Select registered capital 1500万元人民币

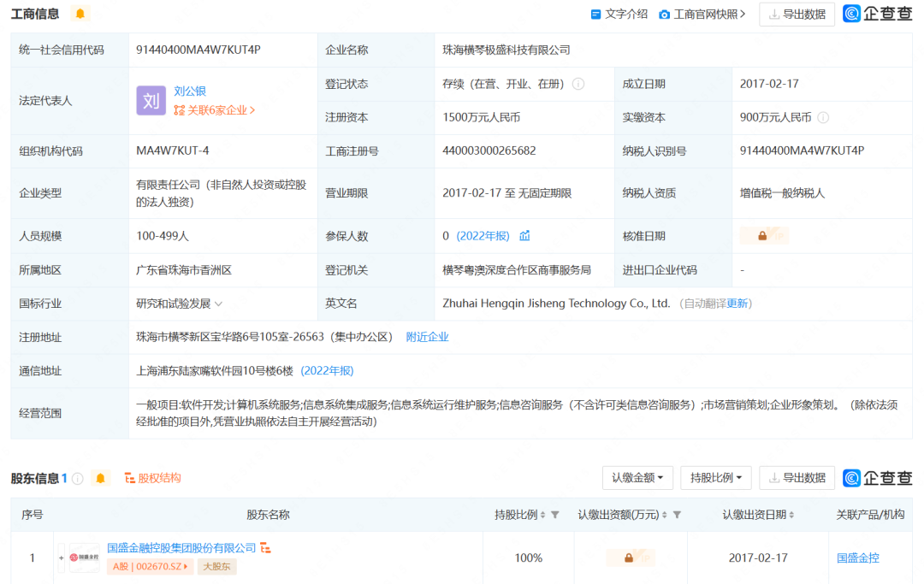[482, 118]
